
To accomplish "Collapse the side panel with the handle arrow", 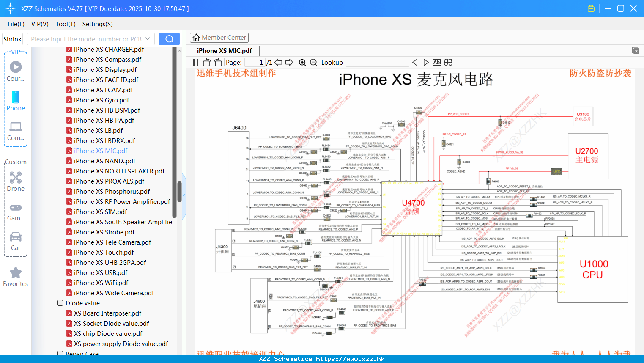I will tap(184, 196).
